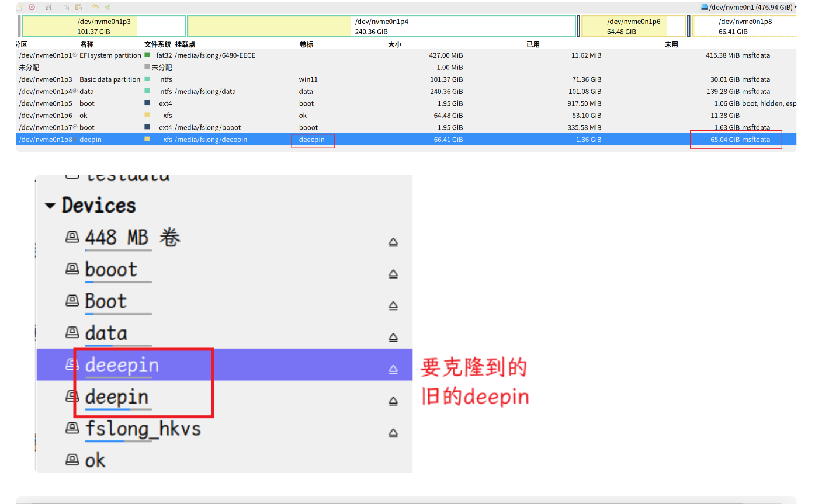Image resolution: width=829 pixels, height=504 pixels.
Task: Sort by the 文件系统 column header
Action: click(x=157, y=44)
